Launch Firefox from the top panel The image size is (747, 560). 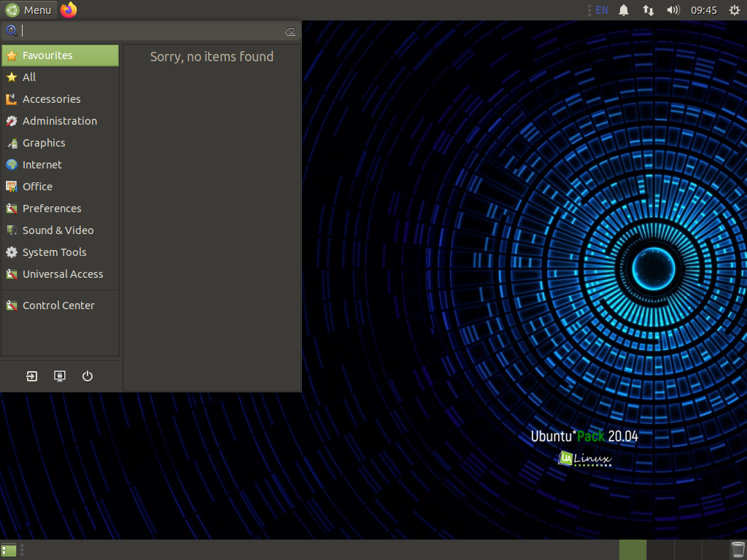click(69, 10)
